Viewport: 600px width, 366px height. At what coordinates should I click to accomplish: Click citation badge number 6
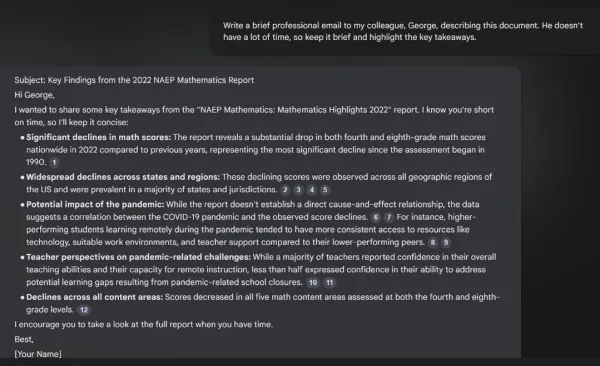click(x=376, y=217)
